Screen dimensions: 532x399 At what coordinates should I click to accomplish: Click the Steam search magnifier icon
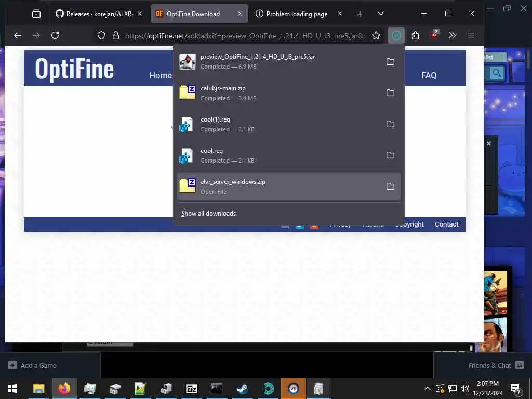(x=497, y=73)
